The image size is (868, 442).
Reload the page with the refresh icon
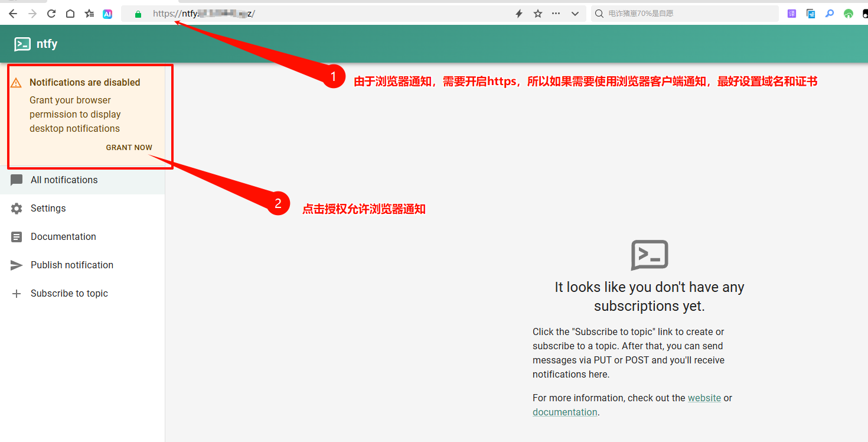point(51,14)
